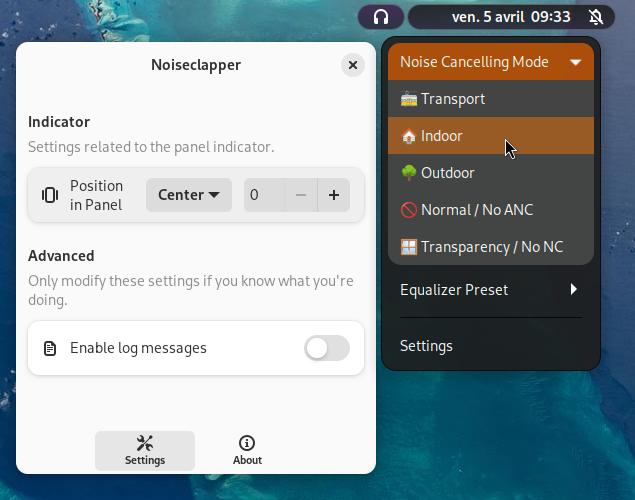635x500 pixels.
Task: Click the 'Position in Panel' label
Action: 96,195
